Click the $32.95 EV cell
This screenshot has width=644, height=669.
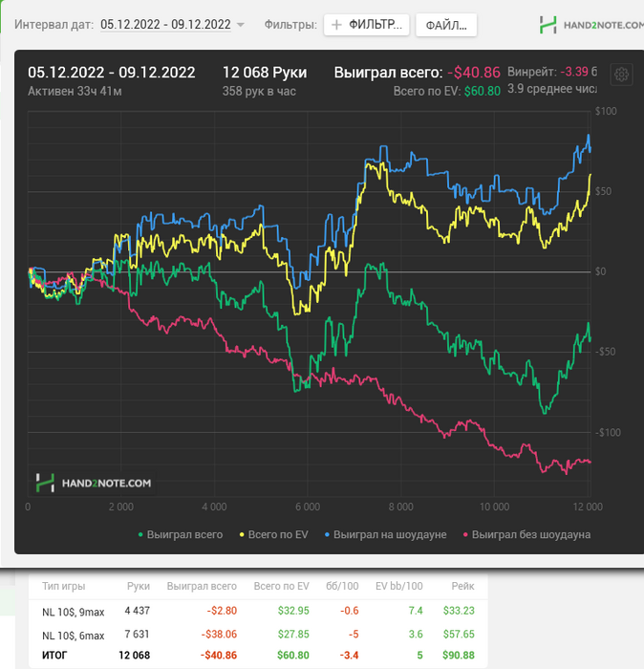click(x=293, y=611)
